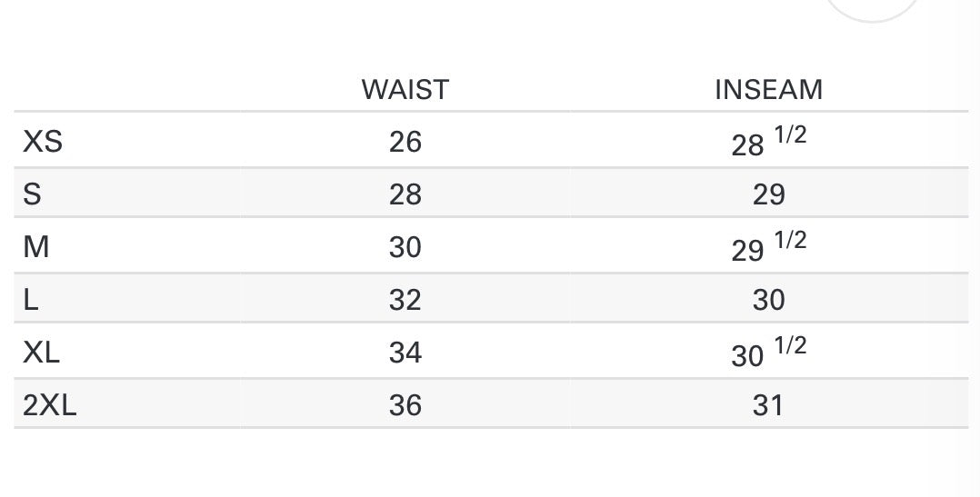The height and width of the screenshot is (497, 980).
Task: Click waist value 26 for XS
Action: click(405, 141)
